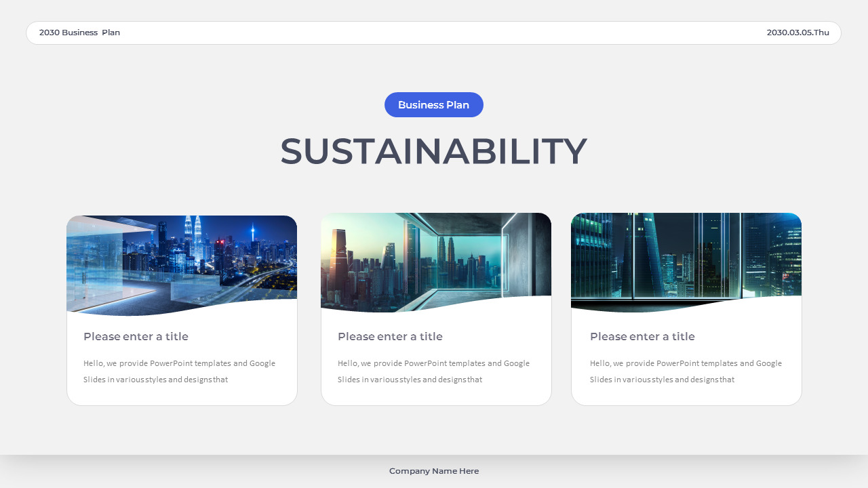868x488 pixels.
Task: Click the right card's description text
Action: (x=686, y=371)
